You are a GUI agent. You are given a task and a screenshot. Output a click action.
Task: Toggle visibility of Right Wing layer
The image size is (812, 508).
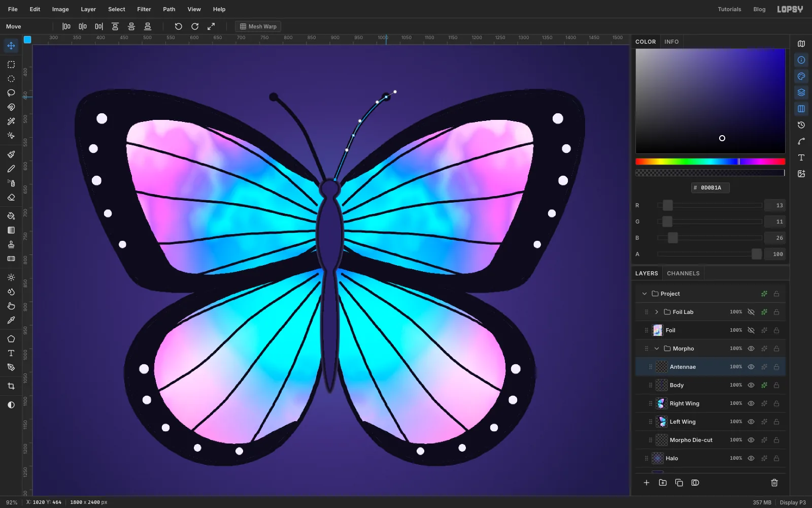751,403
